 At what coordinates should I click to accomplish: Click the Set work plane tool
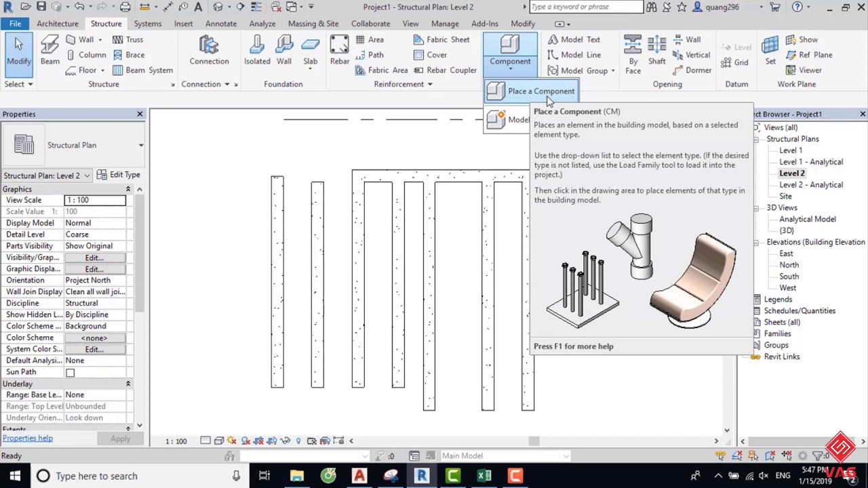click(x=770, y=51)
